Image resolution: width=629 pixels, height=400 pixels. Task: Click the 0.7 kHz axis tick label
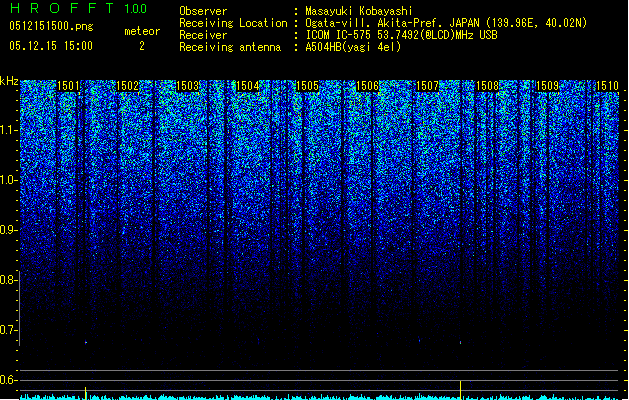click(8, 330)
